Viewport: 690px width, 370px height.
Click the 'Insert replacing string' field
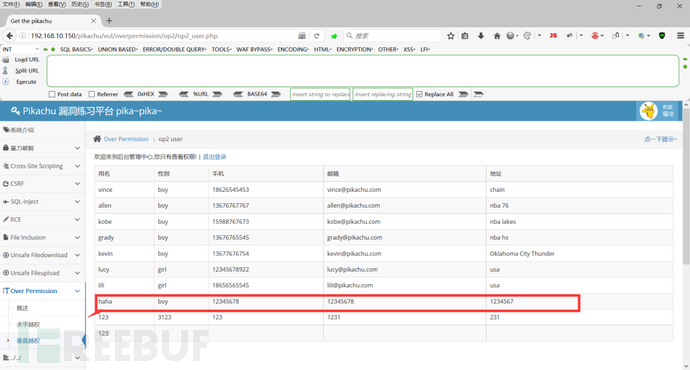(382, 94)
